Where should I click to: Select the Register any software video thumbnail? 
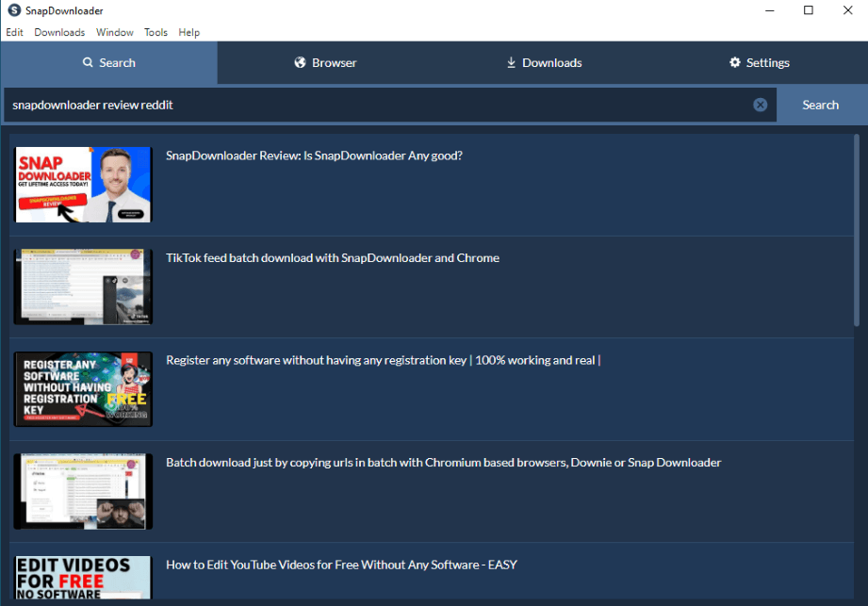point(83,389)
